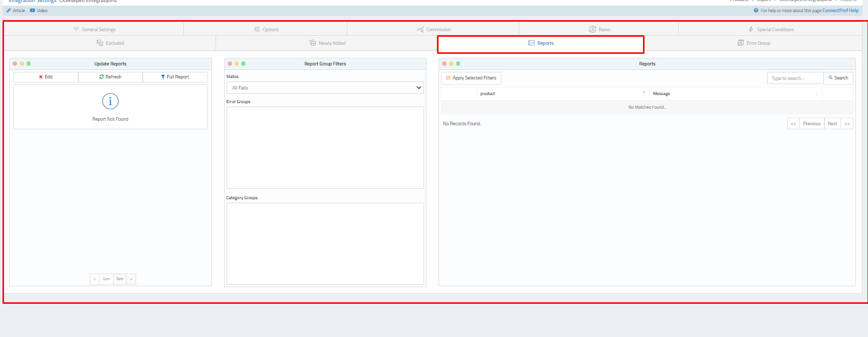
Task: Go to the Next page of reports
Action: pos(832,124)
